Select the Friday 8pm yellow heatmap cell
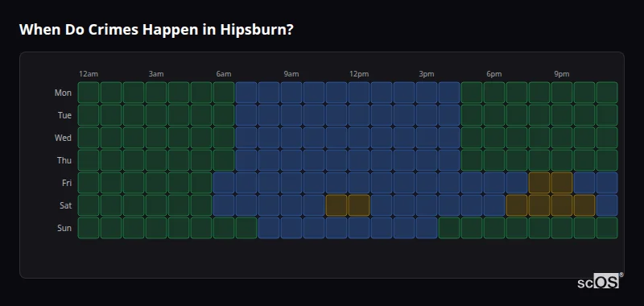 click(539, 183)
